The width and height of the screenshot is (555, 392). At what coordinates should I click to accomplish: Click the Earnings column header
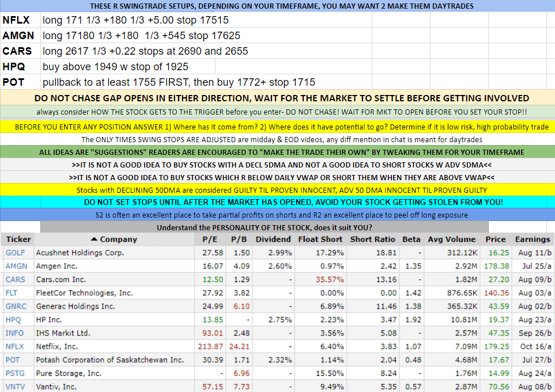pos(532,239)
